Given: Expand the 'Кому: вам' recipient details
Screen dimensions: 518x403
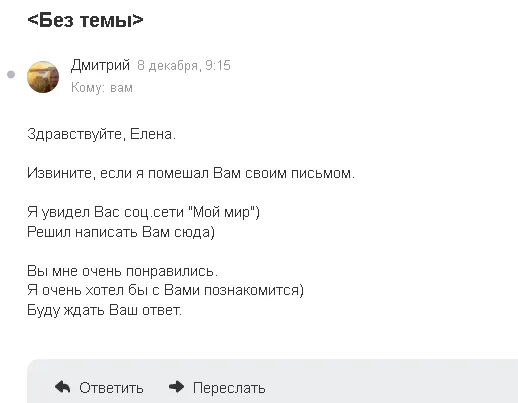Looking at the screenshot, I should (102, 88).
